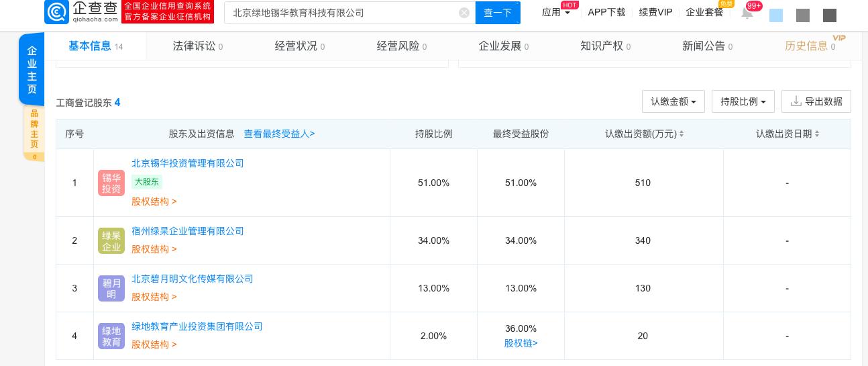Clear the search box text
Viewport: 868px width, 366px height.
(x=464, y=13)
